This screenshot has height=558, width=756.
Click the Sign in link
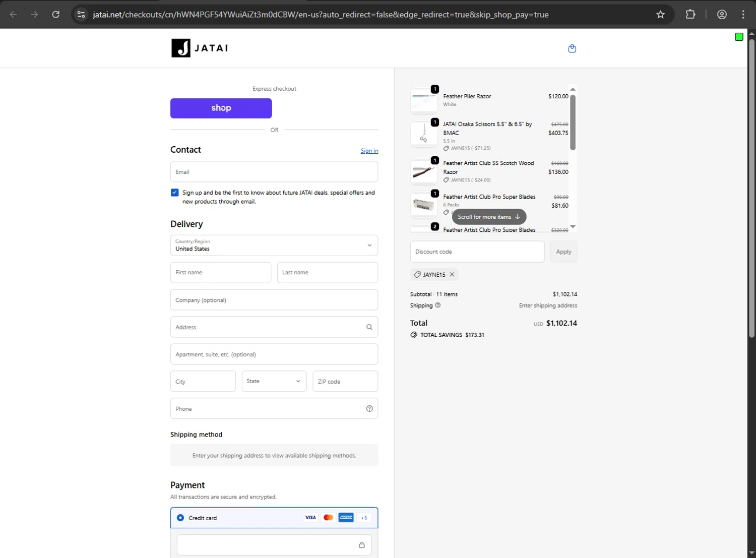pyautogui.click(x=369, y=151)
